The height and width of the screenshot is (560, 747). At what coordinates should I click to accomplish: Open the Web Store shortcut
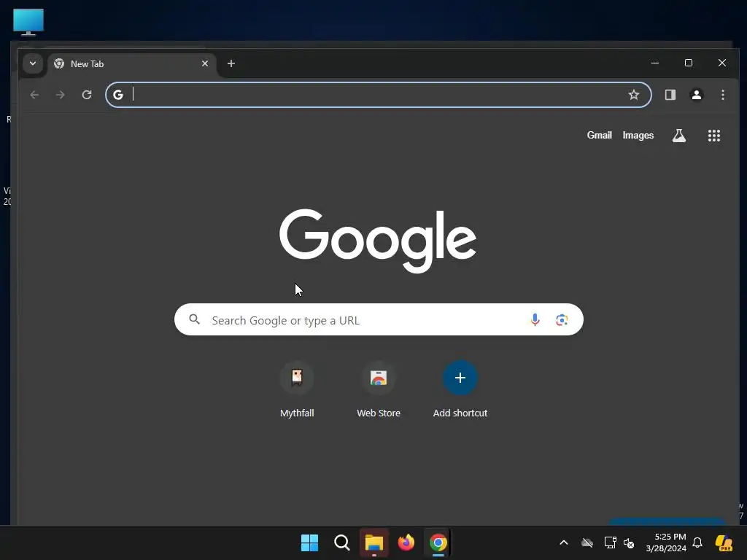tap(379, 389)
